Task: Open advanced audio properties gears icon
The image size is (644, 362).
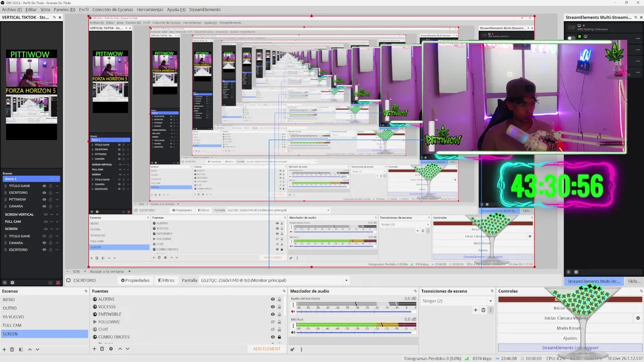Action: (x=292, y=349)
